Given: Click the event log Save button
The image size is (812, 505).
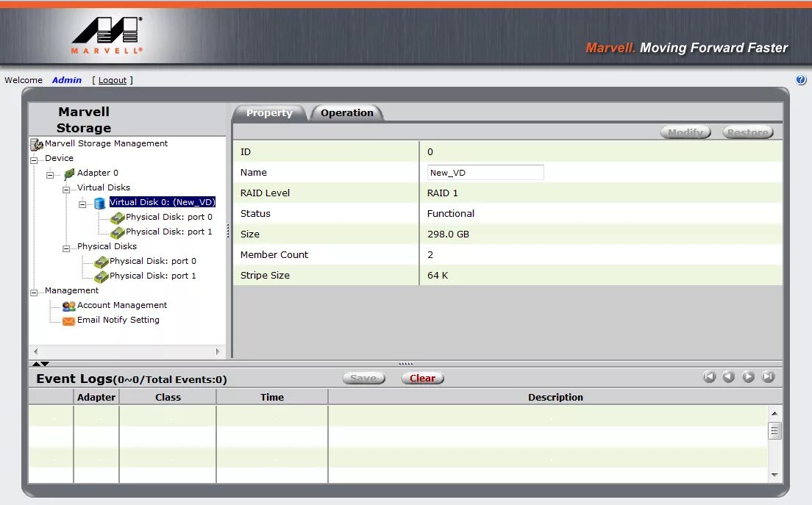Looking at the screenshot, I should pos(363,379).
